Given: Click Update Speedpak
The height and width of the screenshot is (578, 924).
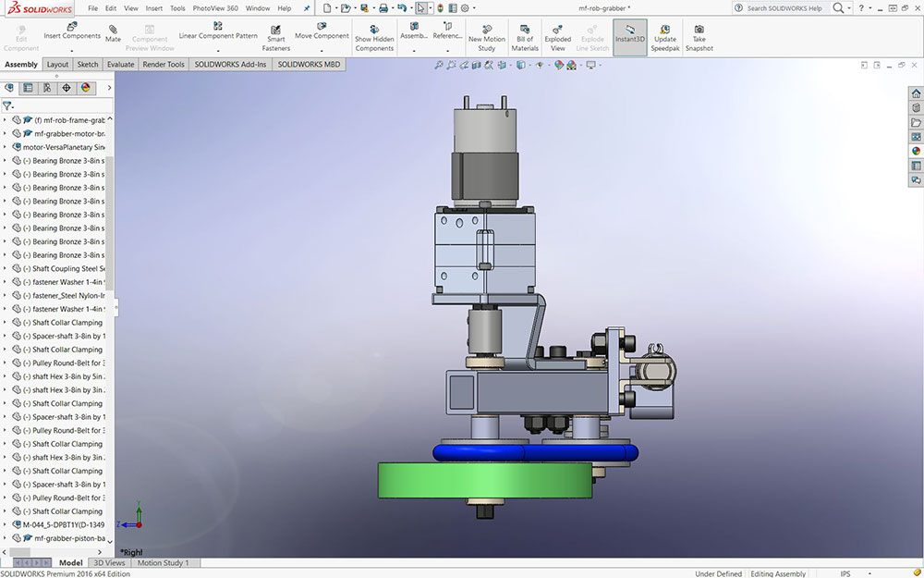Looking at the screenshot, I should tap(664, 35).
